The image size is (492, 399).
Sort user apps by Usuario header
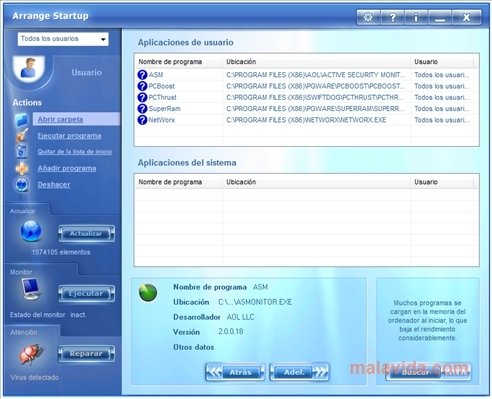coord(442,62)
